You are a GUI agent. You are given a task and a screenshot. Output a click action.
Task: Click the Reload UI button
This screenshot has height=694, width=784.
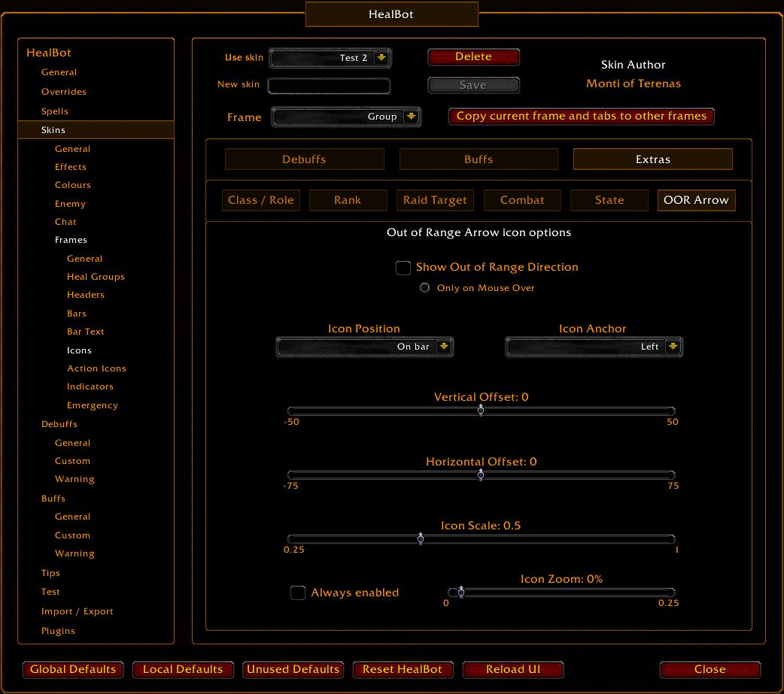[x=513, y=669]
